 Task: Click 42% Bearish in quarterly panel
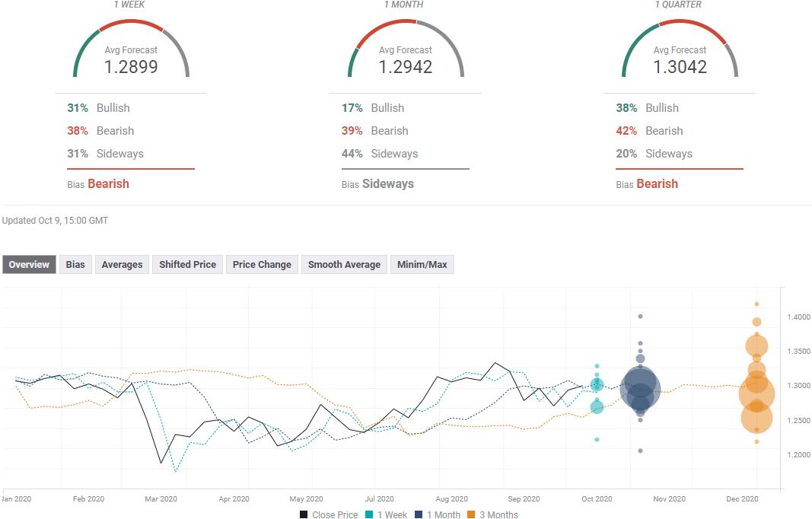[649, 131]
